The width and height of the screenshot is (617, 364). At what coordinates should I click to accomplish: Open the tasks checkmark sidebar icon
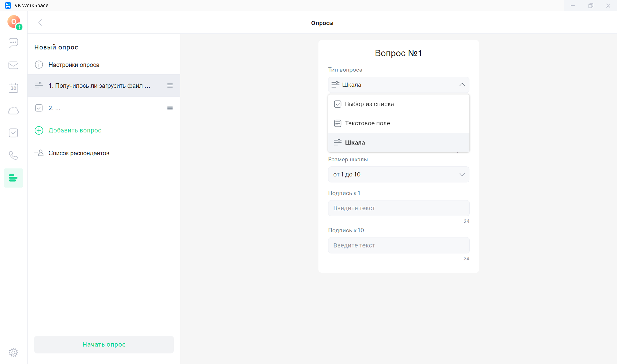click(x=13, y=133)
